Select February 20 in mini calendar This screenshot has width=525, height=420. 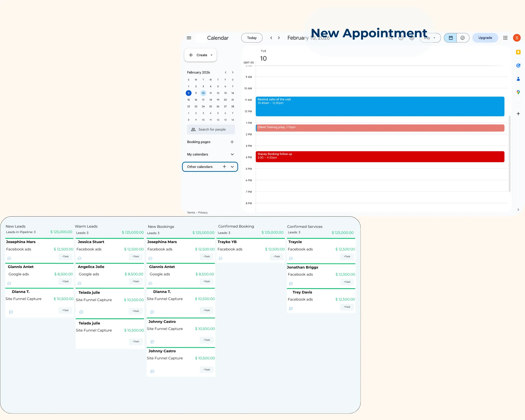(x=225, y=100)
